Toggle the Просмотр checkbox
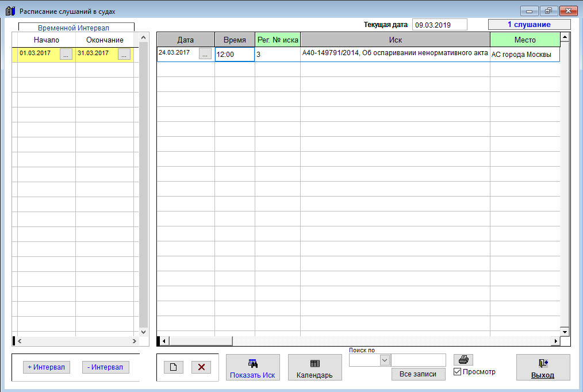Screen dimensions: 583x392 pyautogui.click(x=457, y=371)
